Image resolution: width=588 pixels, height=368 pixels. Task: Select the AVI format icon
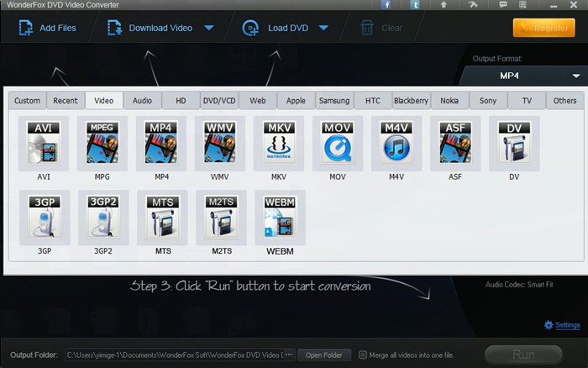pyautogui.click(x=44, y=144)
